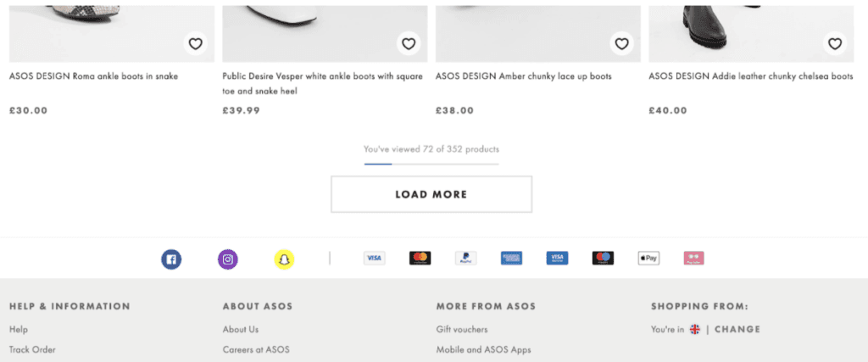This screenshot has width=868, height=362.
Task: Change the shopping country
Action: click(737, 329)
